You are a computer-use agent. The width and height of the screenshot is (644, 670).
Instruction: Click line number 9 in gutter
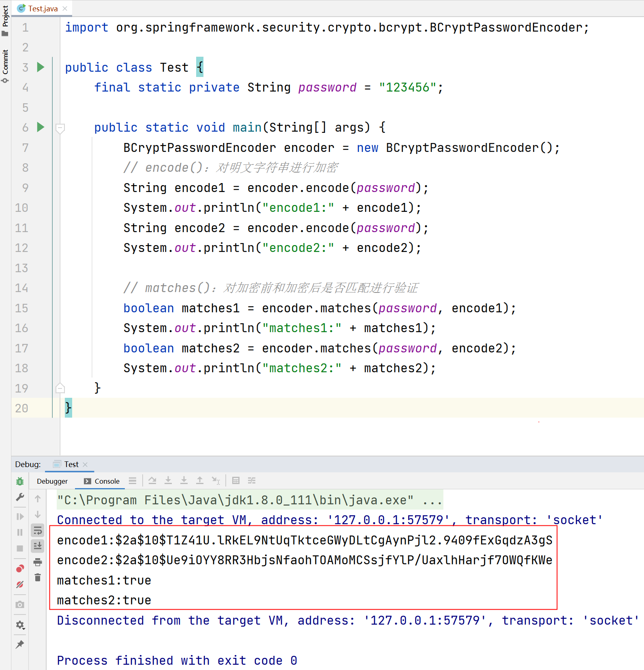coord(25,188)
